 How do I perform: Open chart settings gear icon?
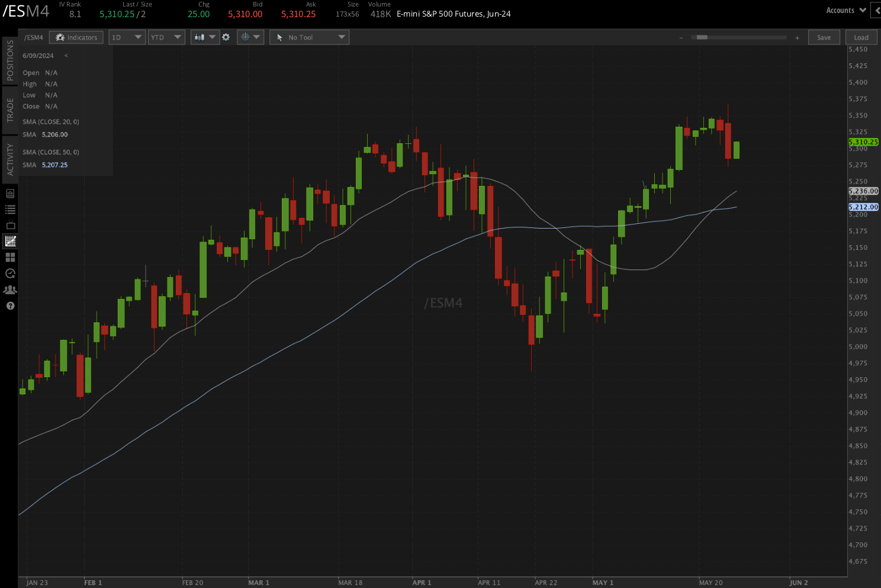(226, 37)
